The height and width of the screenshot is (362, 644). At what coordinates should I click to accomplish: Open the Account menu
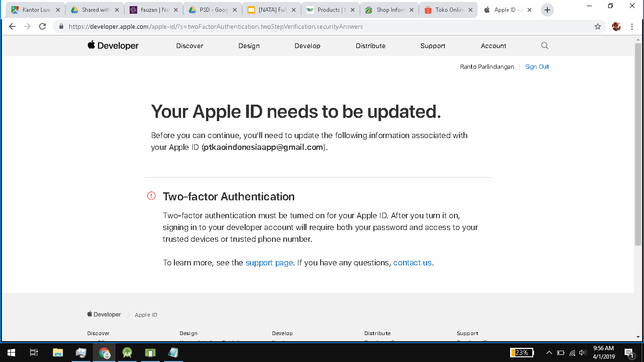click(x=494, y=46)
